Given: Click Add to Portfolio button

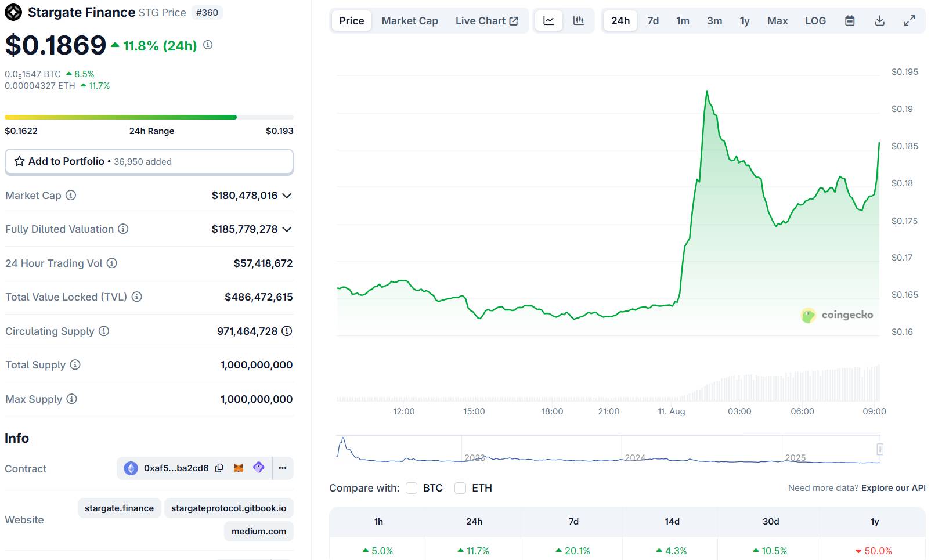Looking at the screenshot, I should click(149, 161).
